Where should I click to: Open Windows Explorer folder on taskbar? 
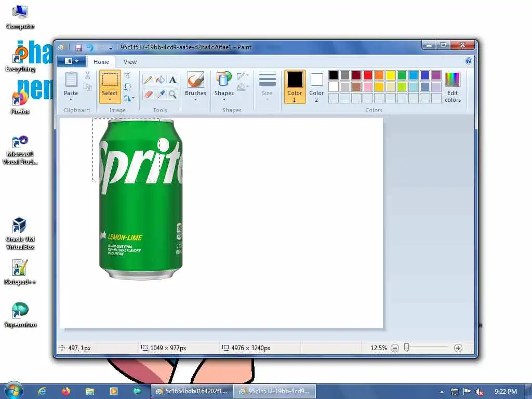89,391
